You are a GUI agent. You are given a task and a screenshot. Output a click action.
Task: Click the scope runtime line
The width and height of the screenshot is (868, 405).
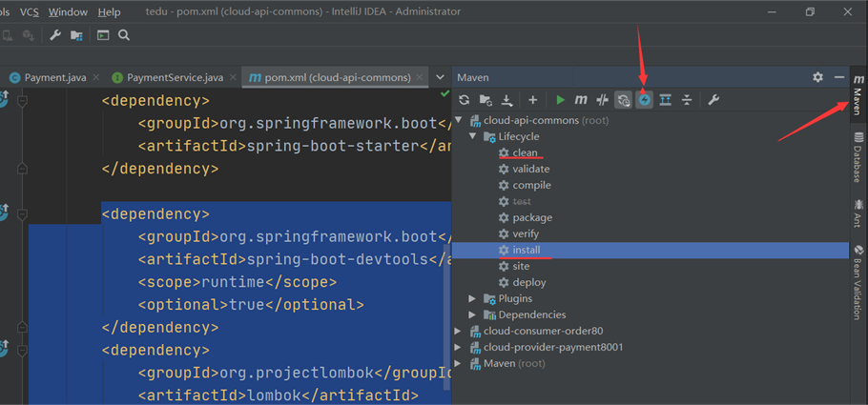tap(237, 282)
